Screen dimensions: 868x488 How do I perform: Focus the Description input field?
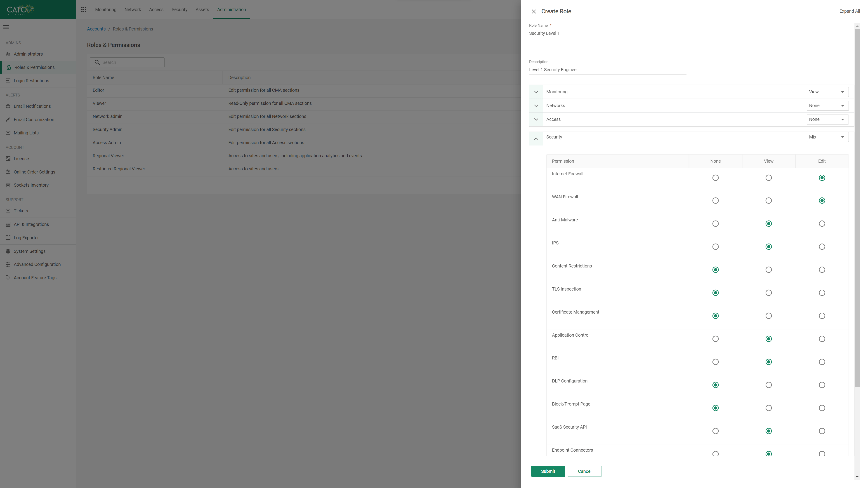click(608, 70)
